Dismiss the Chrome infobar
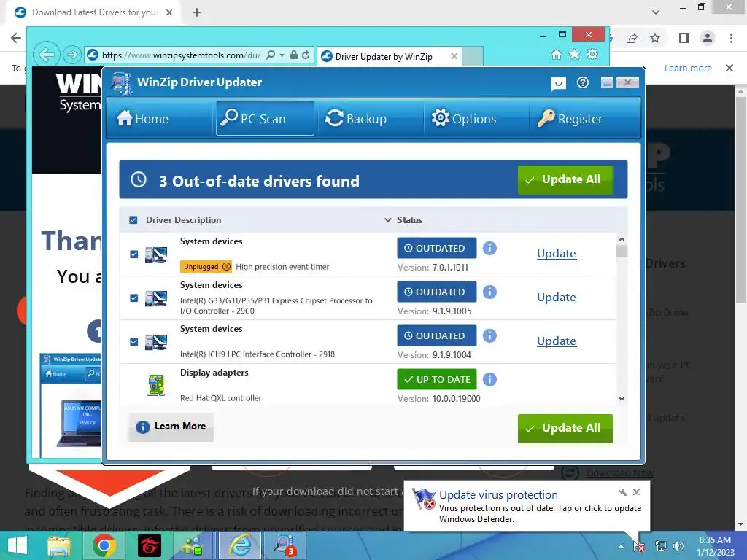The height and width of the screenshot is (560, 747). 729,68
